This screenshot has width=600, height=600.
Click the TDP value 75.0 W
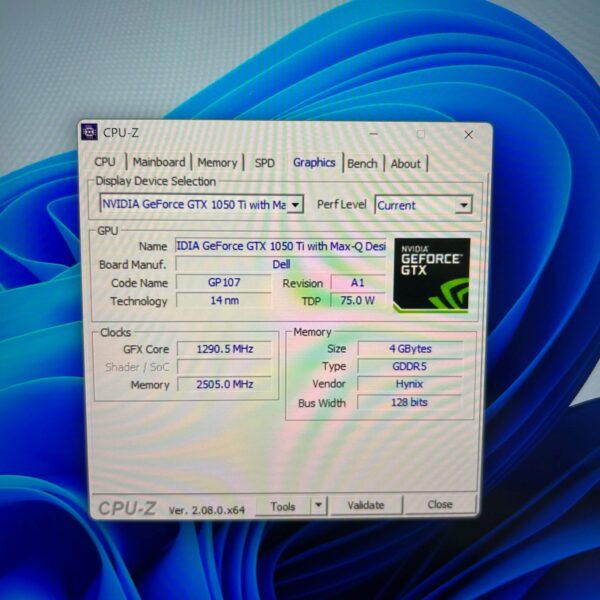pyautogui.click(x=358, y=300)
